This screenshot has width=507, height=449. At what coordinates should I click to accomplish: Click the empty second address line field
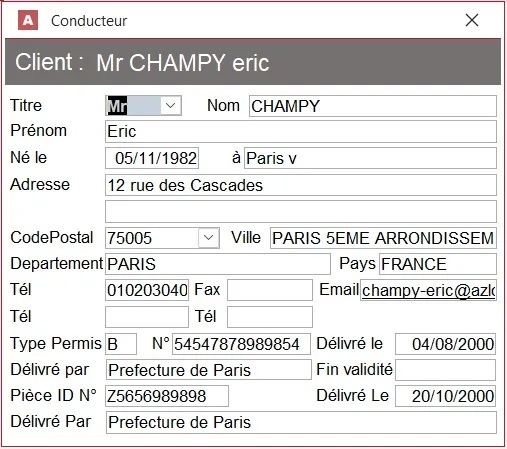pos(301,211)
